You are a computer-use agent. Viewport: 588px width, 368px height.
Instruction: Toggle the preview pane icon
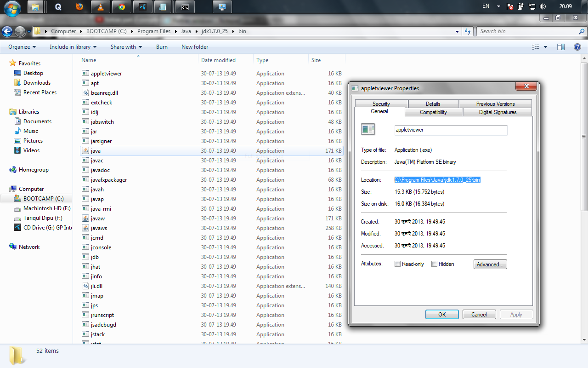click(561, 47)
